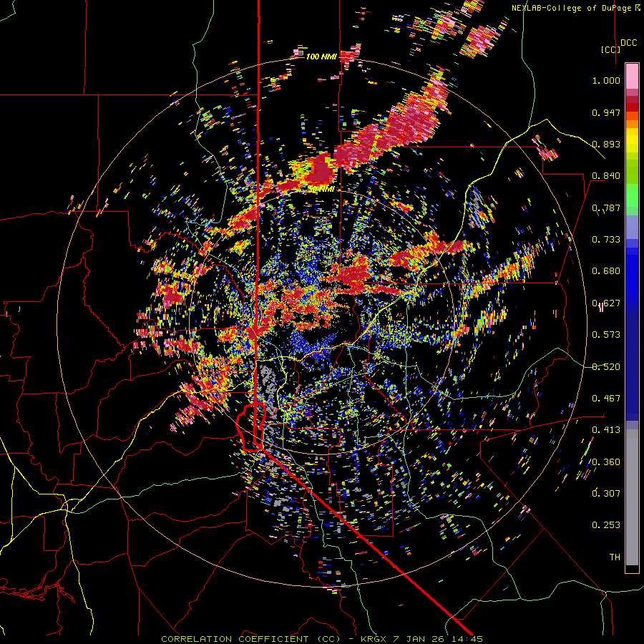
Task: Select the 0.253 scale value
Action: (x=606, y=525)
